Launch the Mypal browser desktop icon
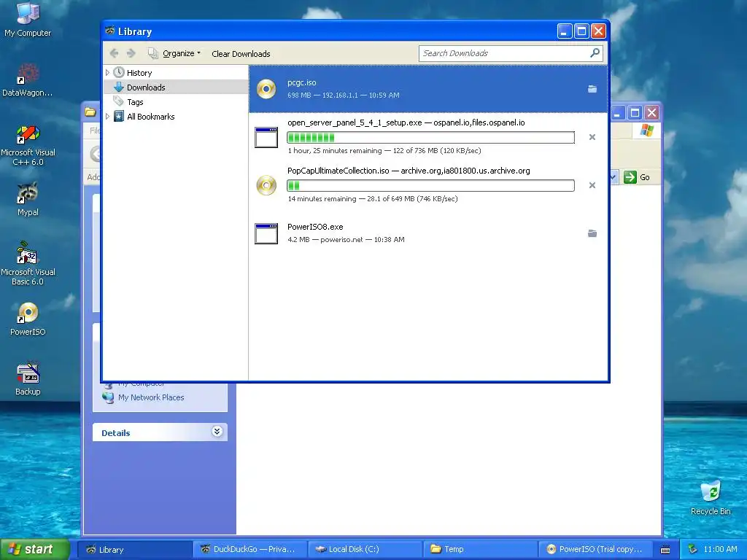The height and width of the screenshot is (560, 747). pyautogui.click(x=28, y=199)
